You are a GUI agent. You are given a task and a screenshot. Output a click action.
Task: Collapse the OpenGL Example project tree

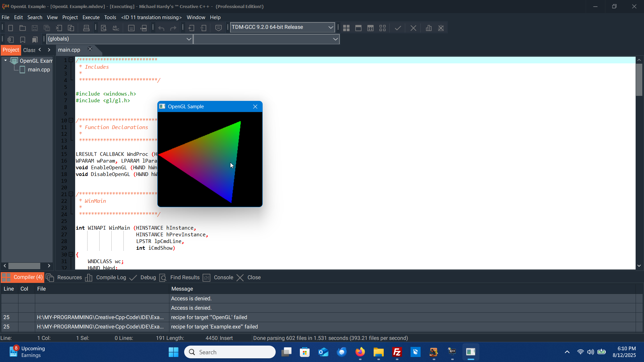(x=5, y=61)
